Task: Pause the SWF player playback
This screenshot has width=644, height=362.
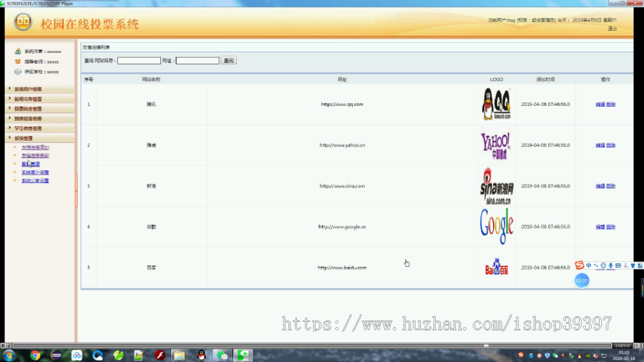Action: [3, 346]
